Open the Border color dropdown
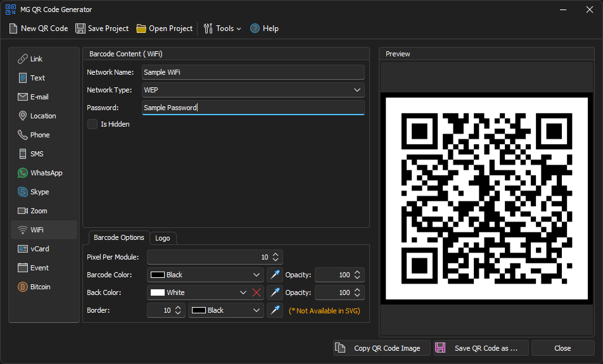The width and height of the screenshot is (603, 364). [x=226, y=310]
